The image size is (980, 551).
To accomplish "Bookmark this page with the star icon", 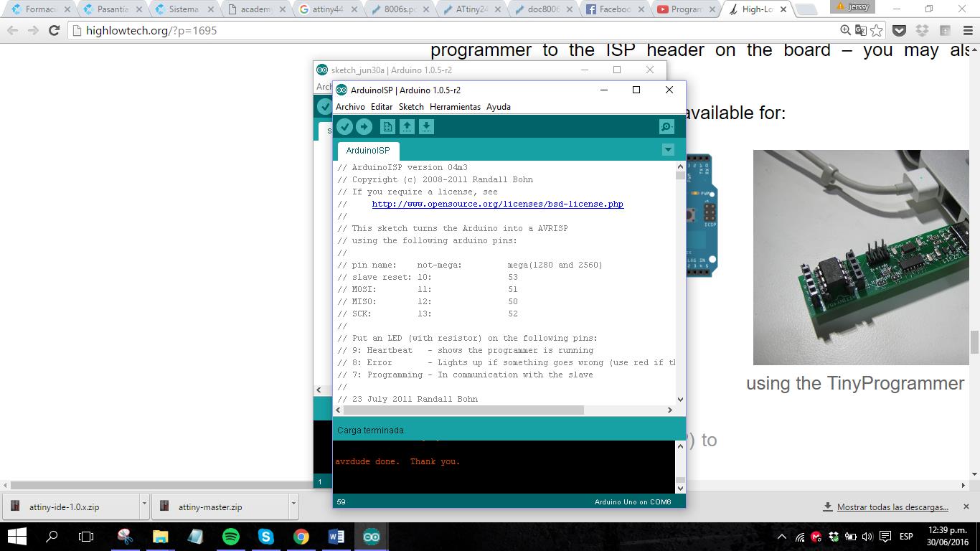I will 877,30.
